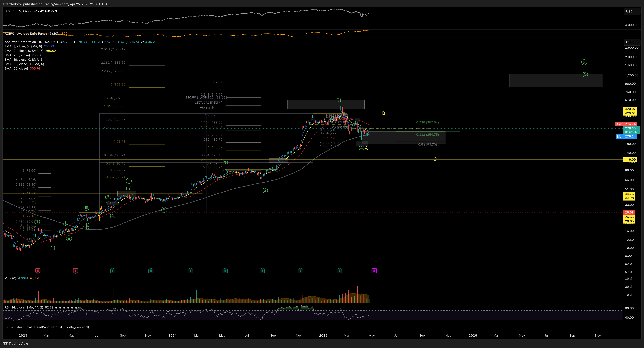Select the Vol (20) indicator legend
Screen dimensions: 644x348
coord(10,278)
